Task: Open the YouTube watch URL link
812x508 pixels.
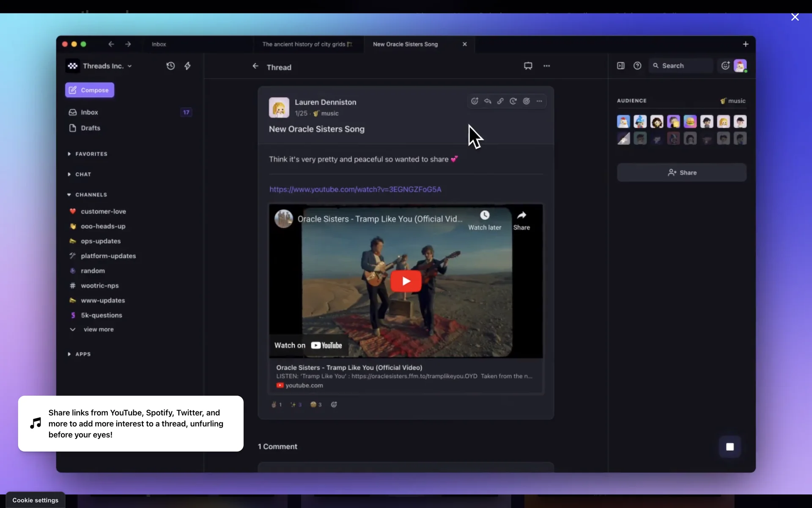Action: 355,189
